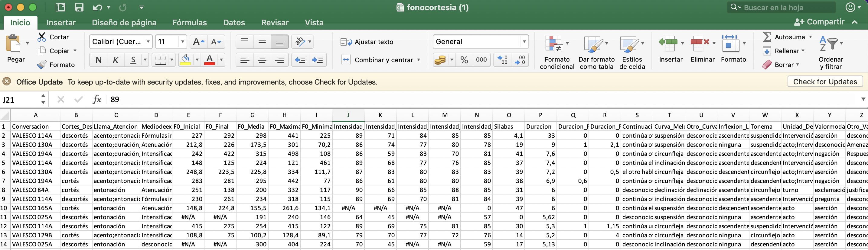The height and width of the screenshot is (250, 868).
Task: Click the Save floppy disk icon
Action: (x=79, y=8)
